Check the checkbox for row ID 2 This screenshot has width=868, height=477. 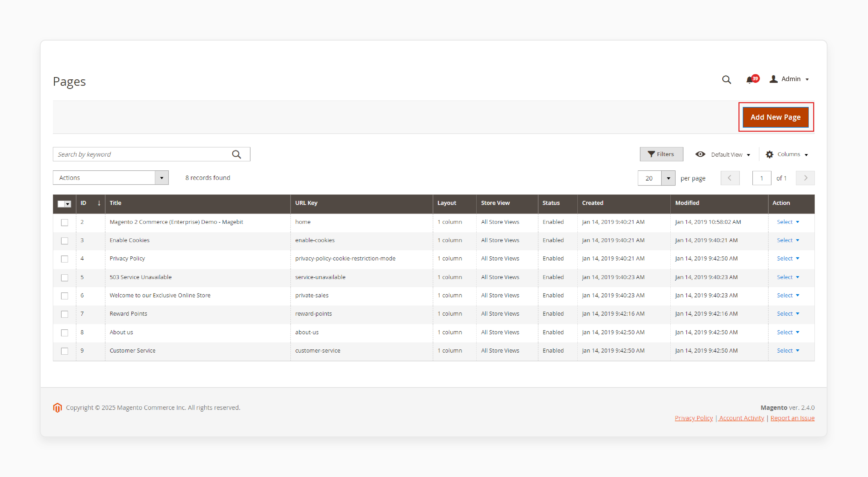click(65, 222)
